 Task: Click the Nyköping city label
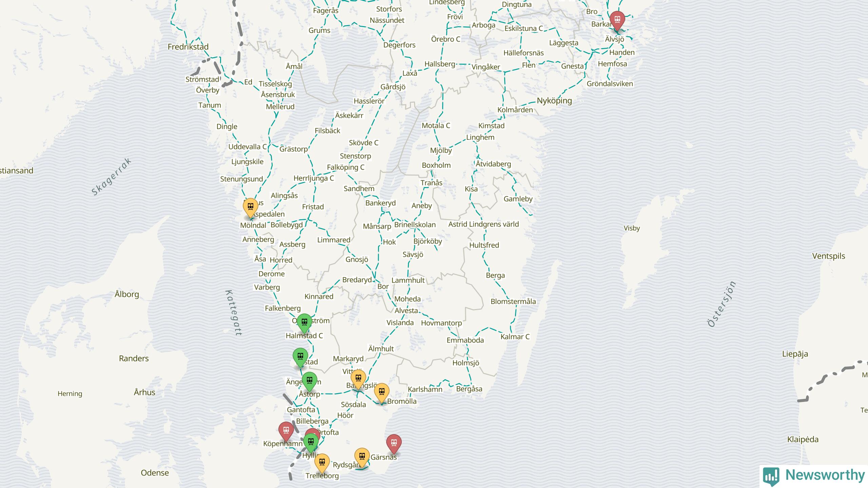554,101
